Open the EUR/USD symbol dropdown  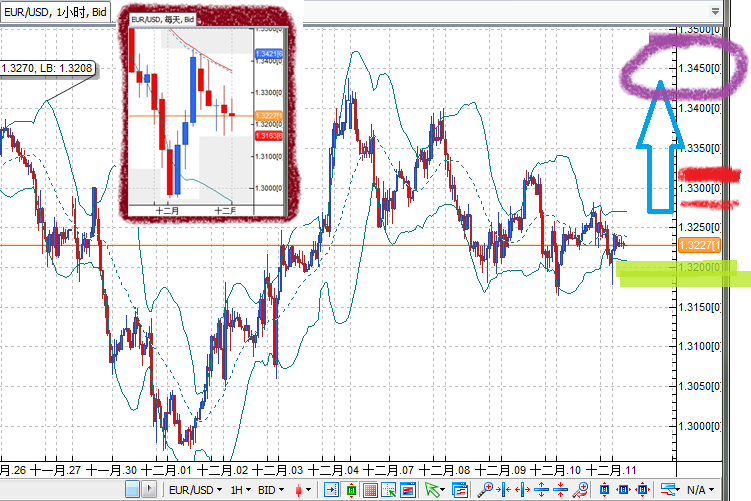195,490
